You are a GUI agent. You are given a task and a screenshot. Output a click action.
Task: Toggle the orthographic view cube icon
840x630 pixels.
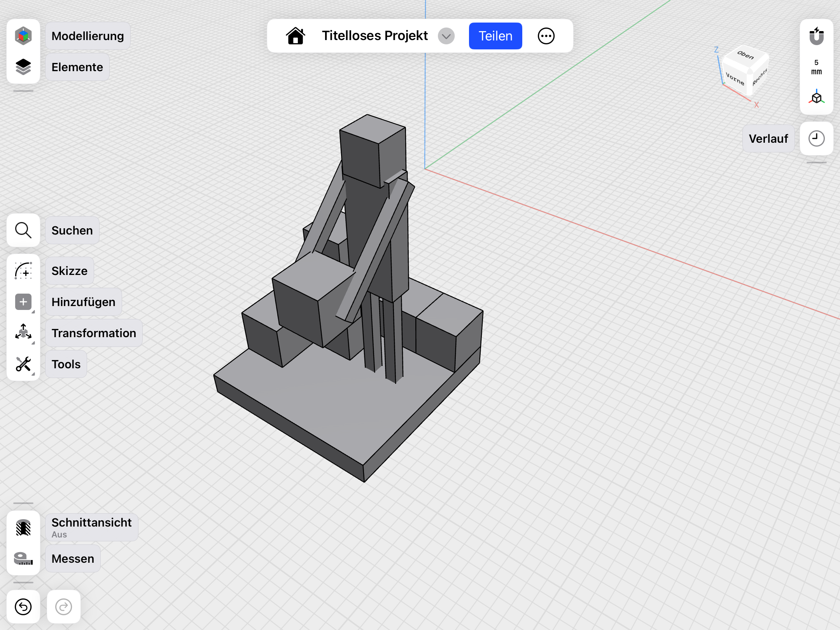tap(816, 97)
